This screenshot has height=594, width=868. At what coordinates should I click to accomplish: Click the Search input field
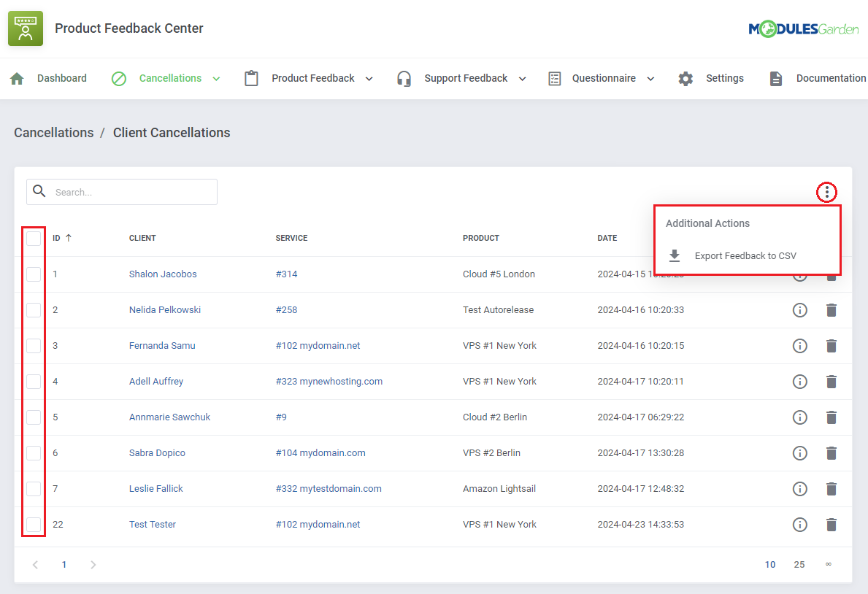122,192
